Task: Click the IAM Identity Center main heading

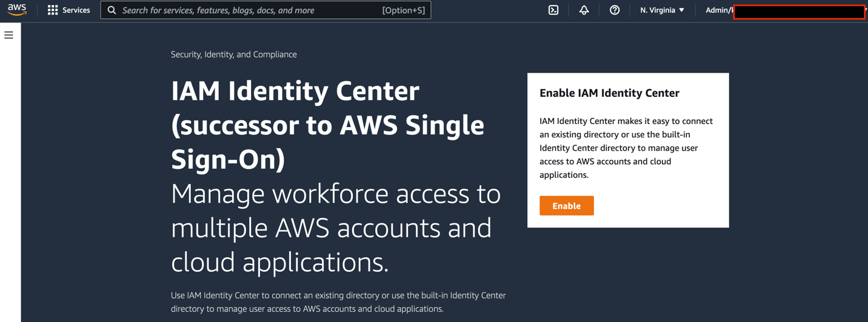Action: coord(328,125)
